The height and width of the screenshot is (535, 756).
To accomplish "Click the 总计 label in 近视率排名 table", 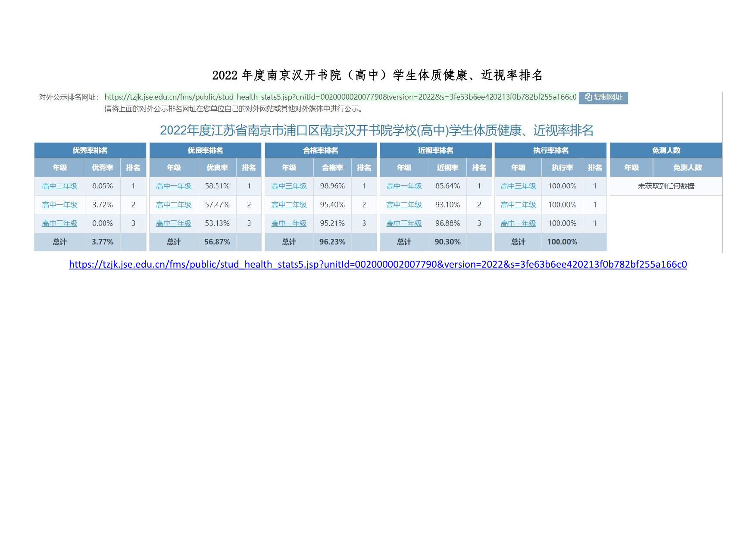I will (x=404, y=242).
